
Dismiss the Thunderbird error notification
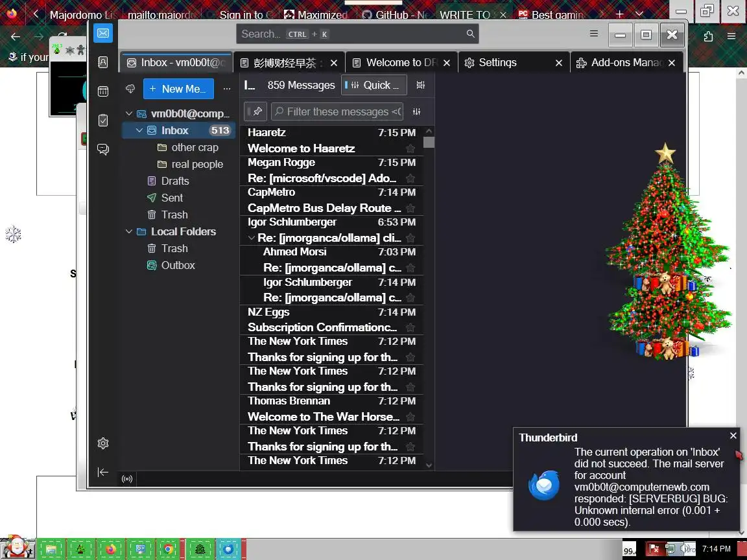(733, 436)
